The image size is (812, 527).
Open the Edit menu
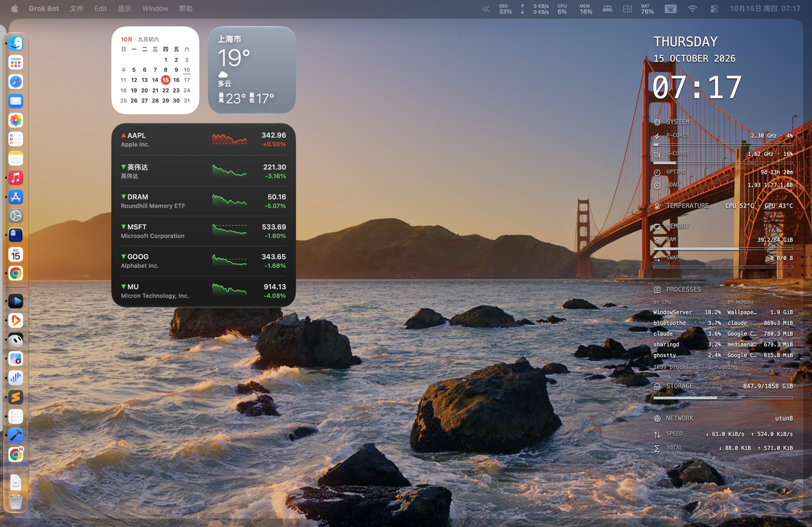pyautogui.click(x=100, y=9)
